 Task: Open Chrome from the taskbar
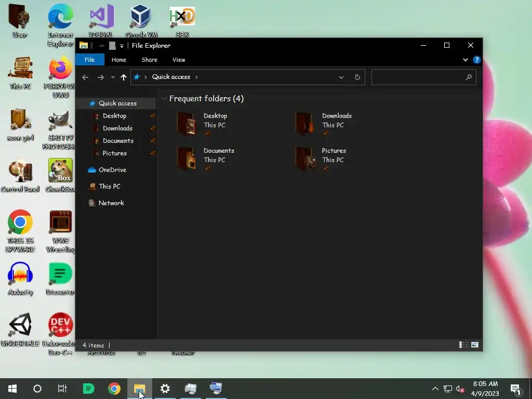tap(114, 389)
